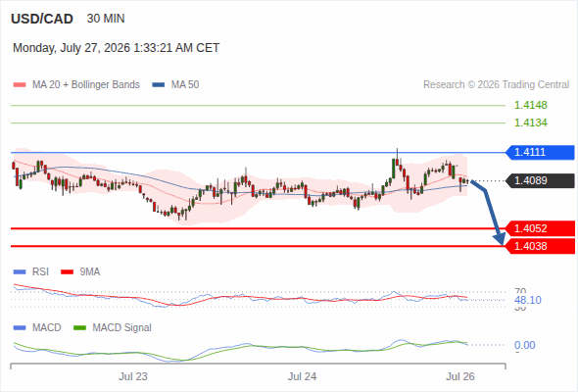Click the 1.4134 resistance level label

coord(530,122)
